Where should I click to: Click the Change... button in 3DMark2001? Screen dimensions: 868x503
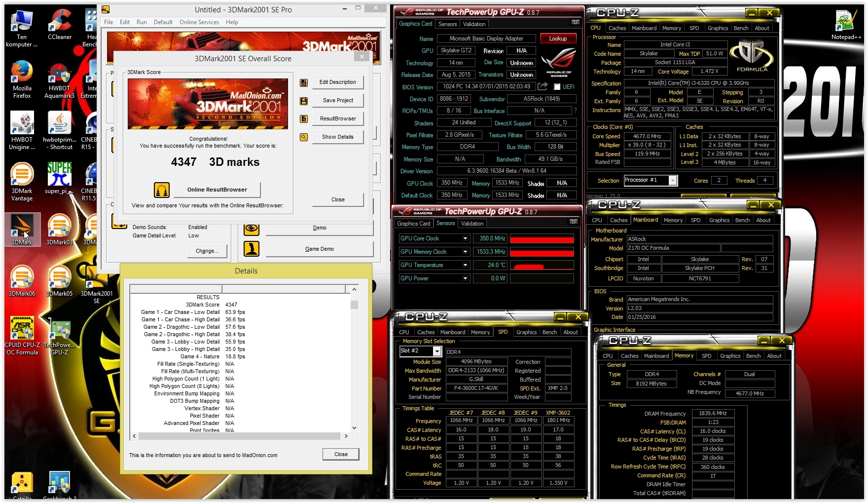[207, 251]
